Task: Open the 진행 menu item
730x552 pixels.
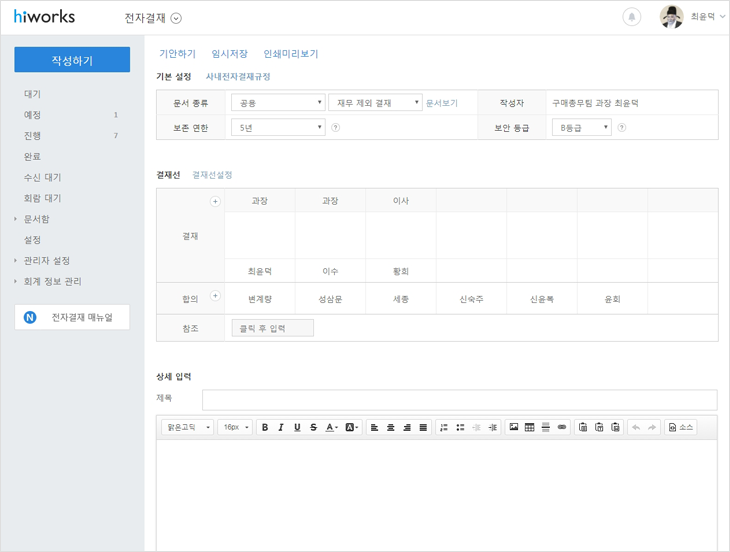Action: [32, 136]
